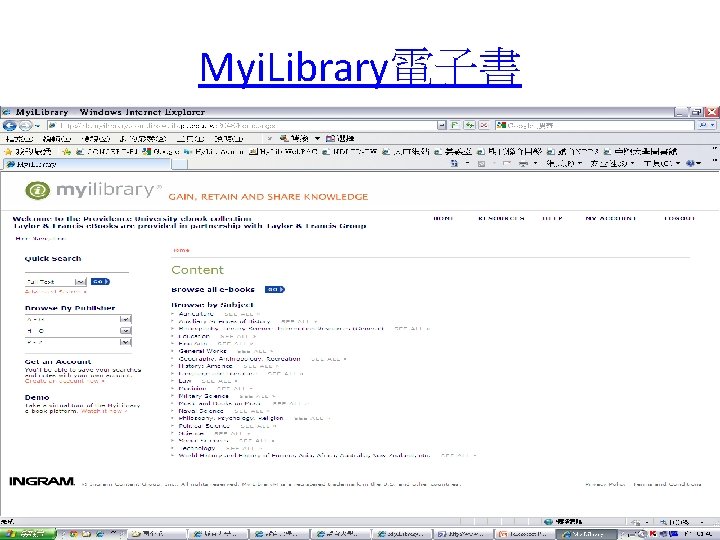Open the Political Science subject link
Viewport: 720px width, 540px height.
click(204, 426)
